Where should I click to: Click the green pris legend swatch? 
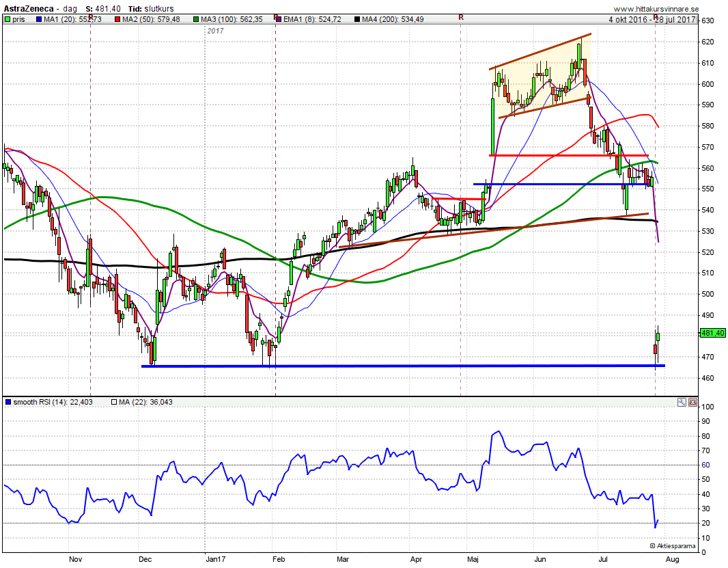8,20
